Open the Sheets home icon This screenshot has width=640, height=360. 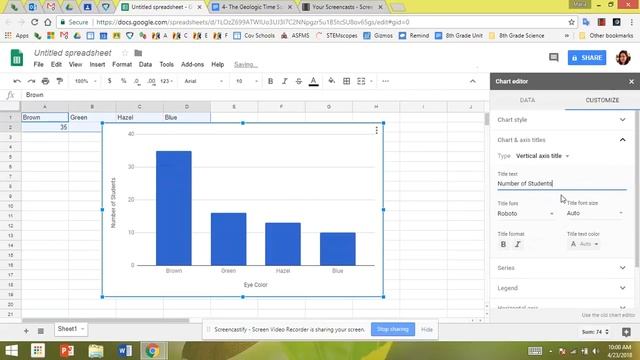coord(17,58)
